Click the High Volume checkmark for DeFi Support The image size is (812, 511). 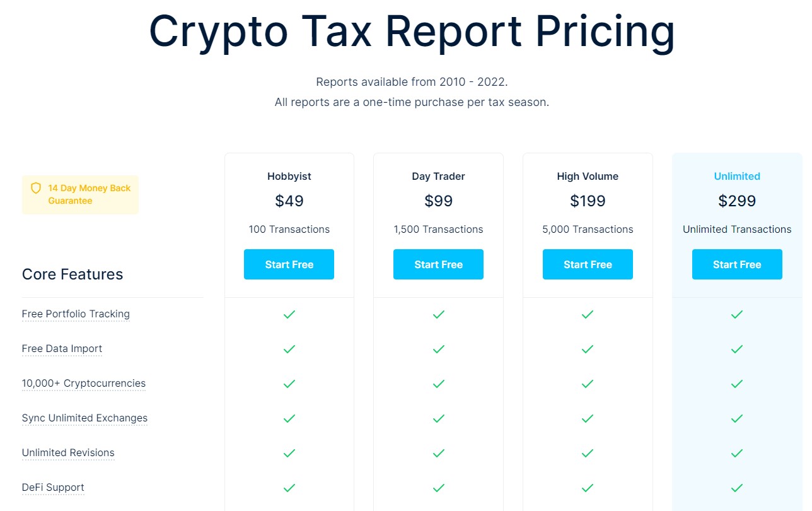coord(587,488)
